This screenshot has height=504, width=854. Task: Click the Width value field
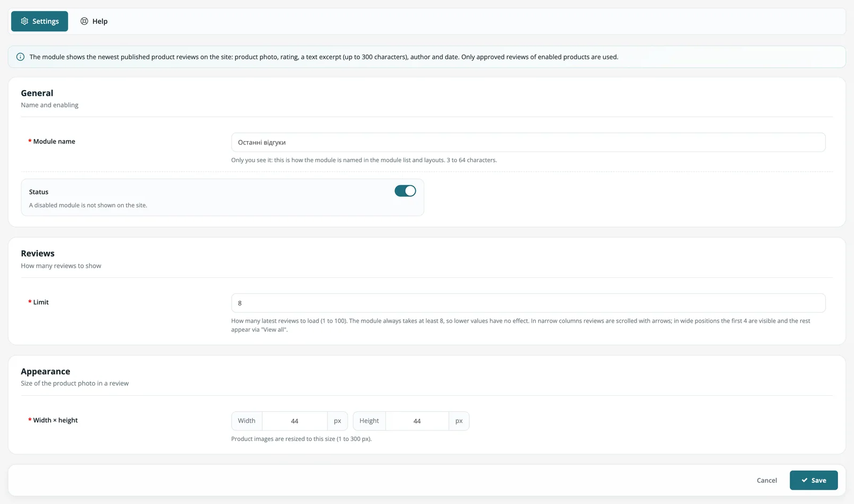click(295, 421)
